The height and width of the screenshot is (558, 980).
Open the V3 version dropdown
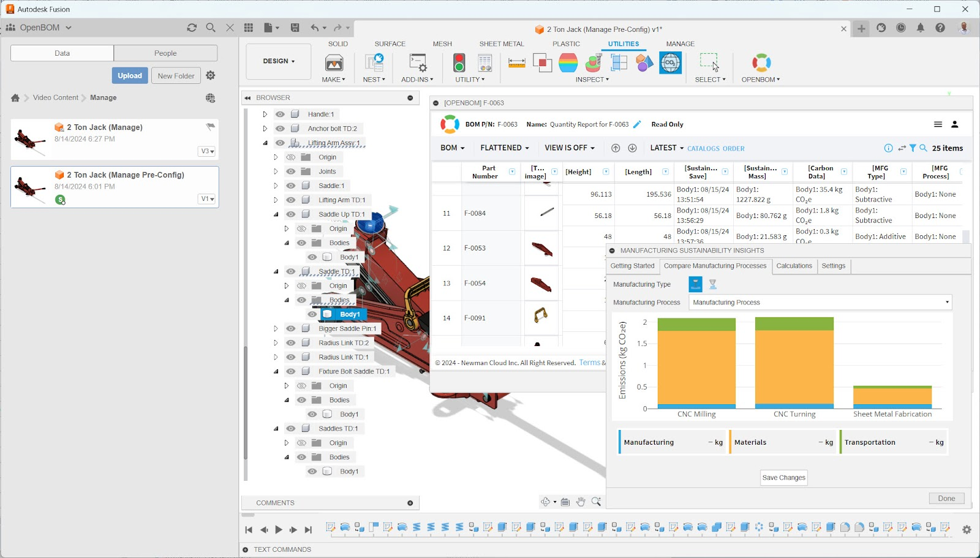pos(207,151)
